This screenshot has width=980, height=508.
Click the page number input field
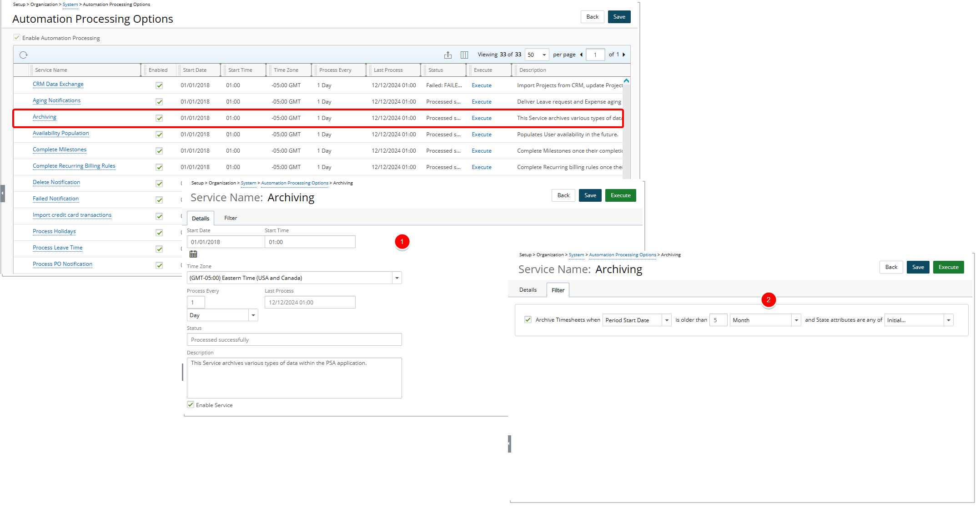[x=595, y=55]
